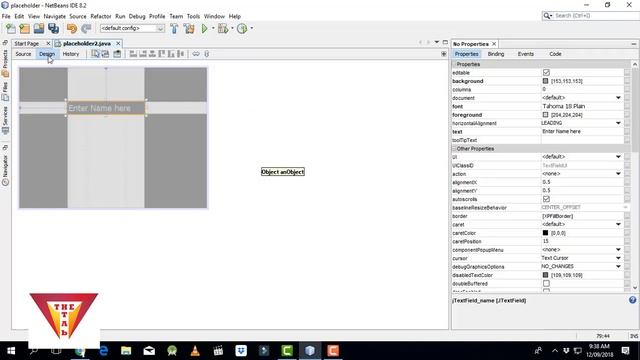Image resolution: width=640 pixels, height=360 pixels.
Task: Click the Build Project hammer icon
Action: coord(174,29)
